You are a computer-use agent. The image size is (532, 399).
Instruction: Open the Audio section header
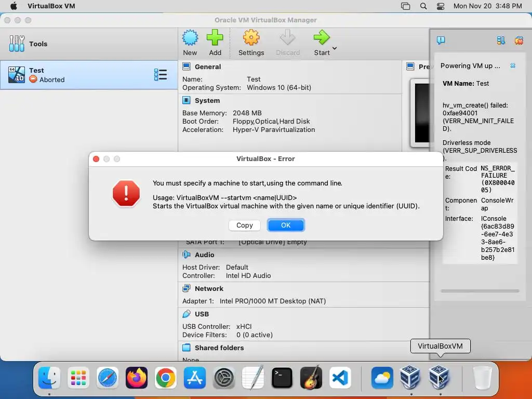[x=204, y=255]
